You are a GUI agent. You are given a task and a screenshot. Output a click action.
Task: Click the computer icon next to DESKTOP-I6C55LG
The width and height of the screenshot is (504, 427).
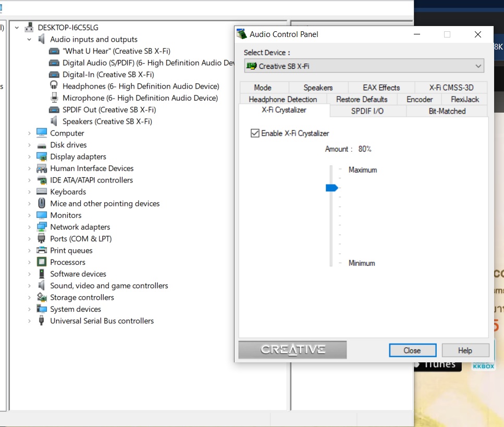[x=29, y=27]
